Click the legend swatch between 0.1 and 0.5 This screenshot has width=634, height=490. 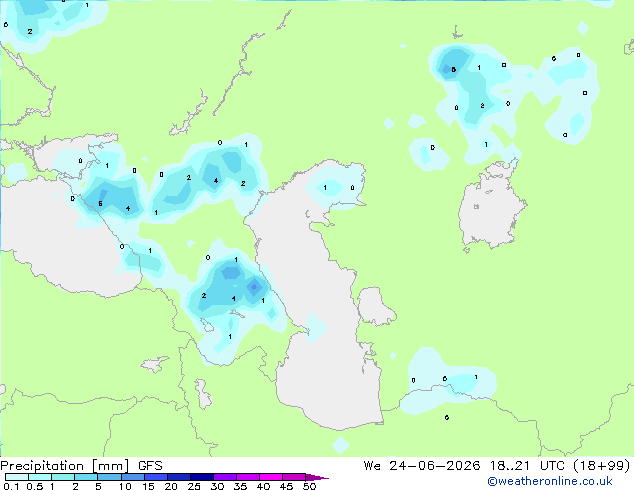point(17,477)
